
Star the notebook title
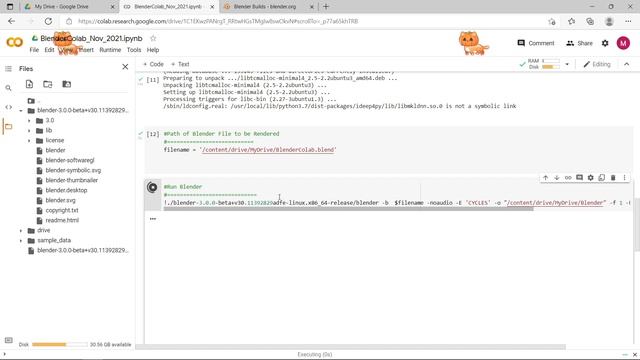(x=153, y=38)
